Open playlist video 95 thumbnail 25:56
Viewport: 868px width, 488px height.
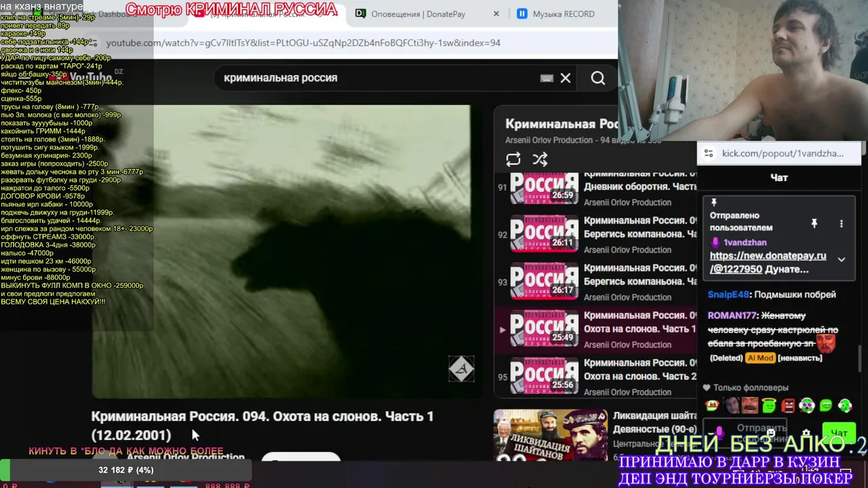(x=544, y=375)
